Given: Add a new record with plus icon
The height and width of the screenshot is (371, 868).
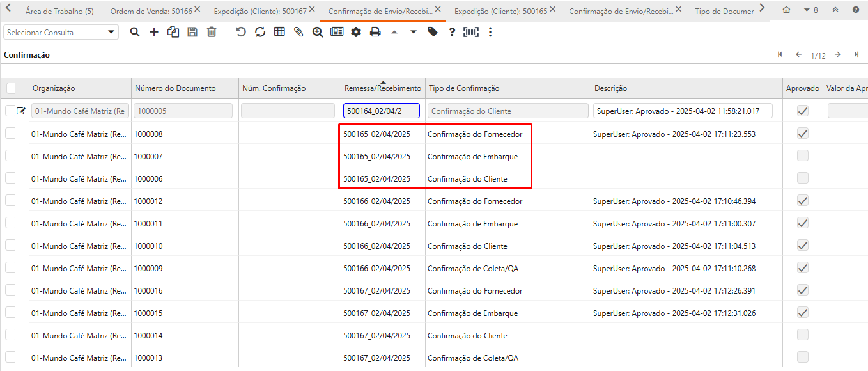Looking at the screenshot, I should click(x=154, y=32).
